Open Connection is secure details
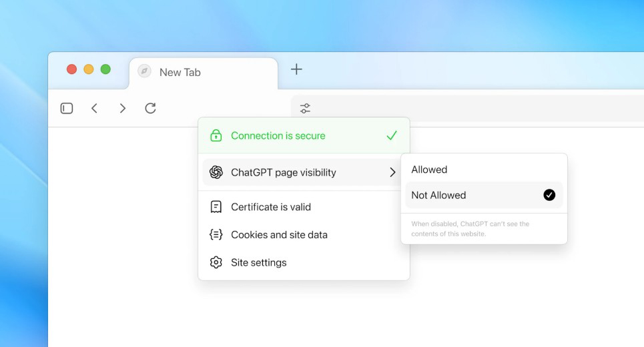The image size is (644, 347). tap(278, 135)
